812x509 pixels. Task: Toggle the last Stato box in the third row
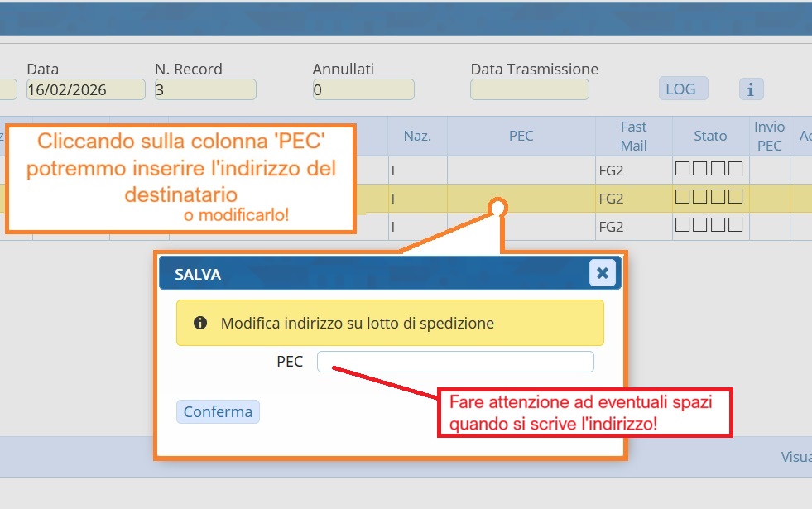tap(735, 226)
